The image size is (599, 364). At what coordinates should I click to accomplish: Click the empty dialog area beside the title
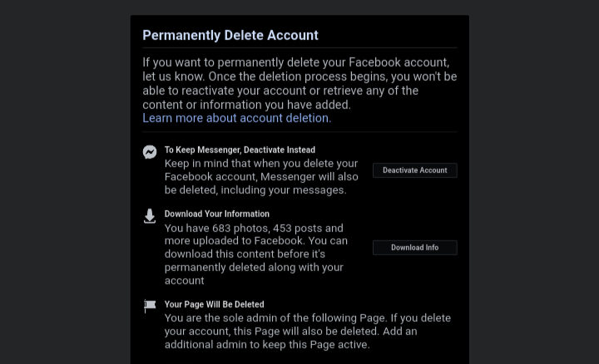point(391,35)
